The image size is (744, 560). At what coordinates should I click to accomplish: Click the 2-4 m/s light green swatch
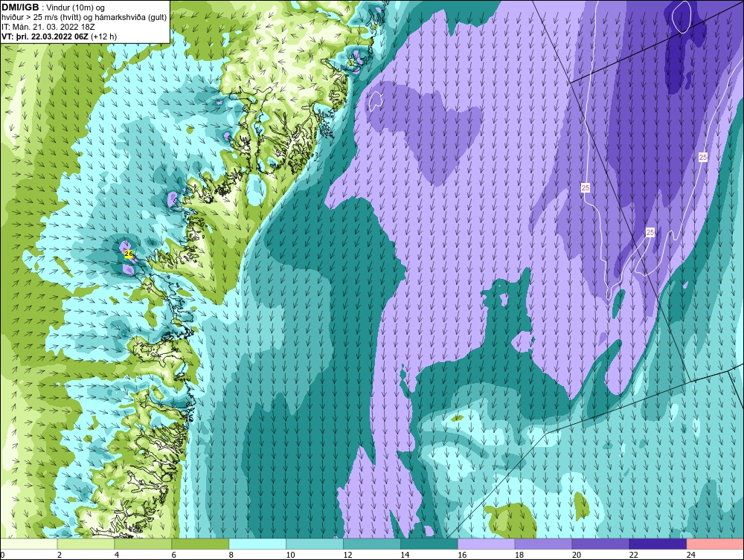click(x=86, y=544)
